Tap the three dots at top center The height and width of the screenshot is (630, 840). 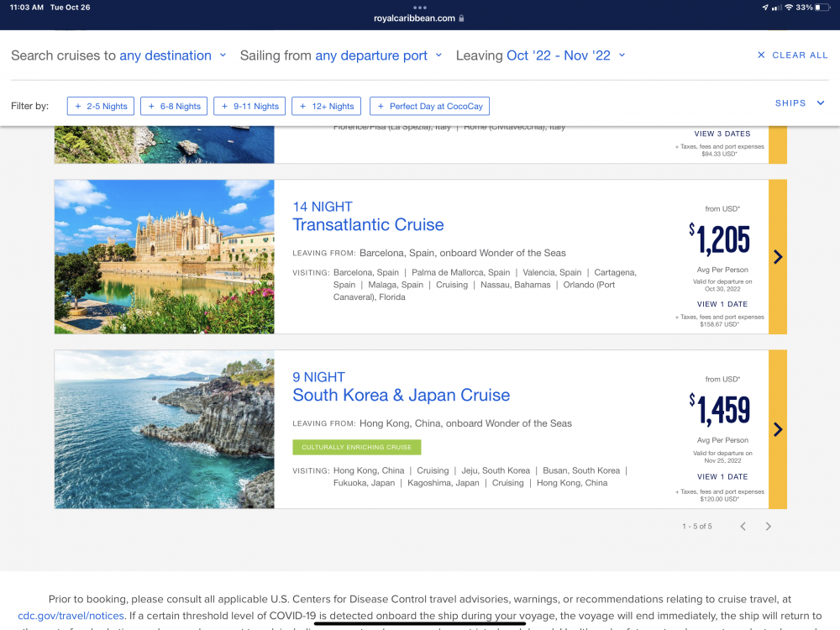point(420,7)
